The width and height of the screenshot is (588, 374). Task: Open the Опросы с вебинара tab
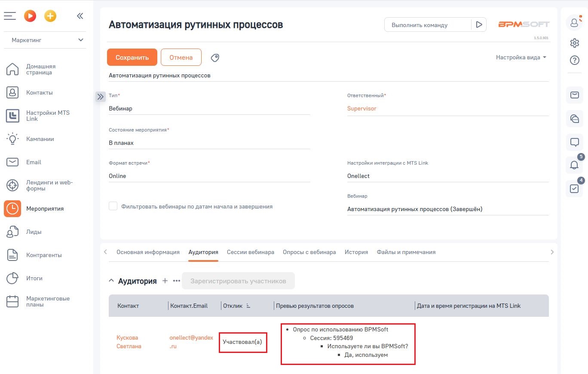(309, 252)
